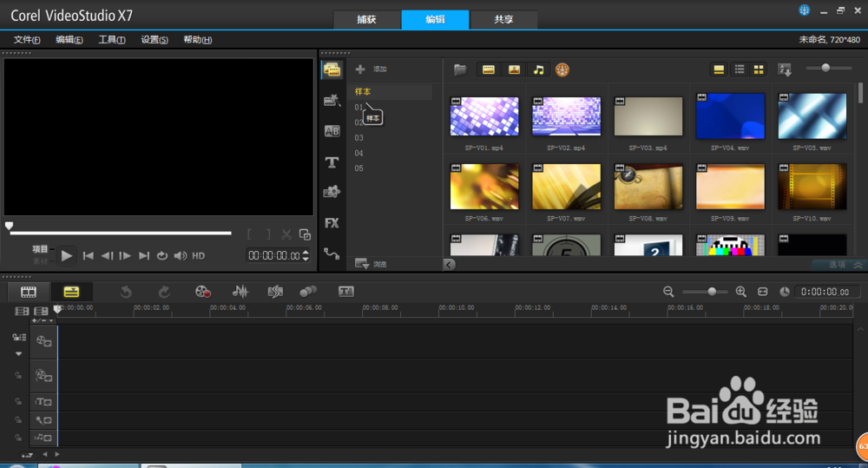Viewport: 868px width, 468px height.
Task: Switch to Timeline view
Action: tap(71, 292)
